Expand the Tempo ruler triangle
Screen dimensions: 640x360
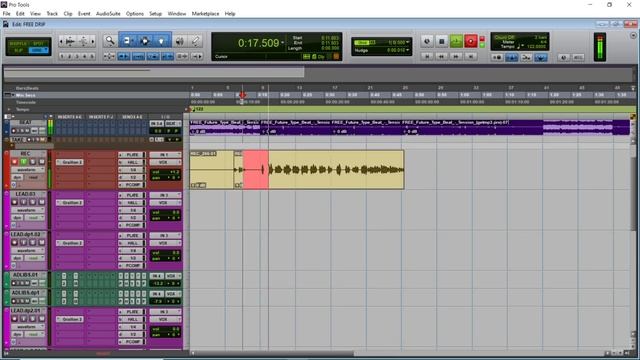pos(9,109)
